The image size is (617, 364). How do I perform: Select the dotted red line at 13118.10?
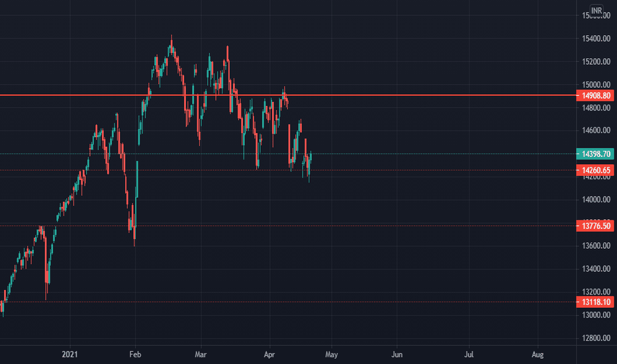pos(288,302)
